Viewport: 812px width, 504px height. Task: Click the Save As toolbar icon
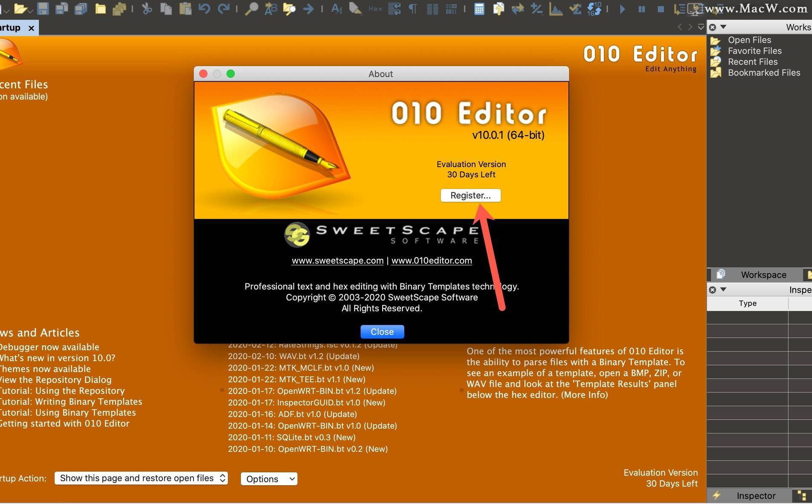coord(62,9)
